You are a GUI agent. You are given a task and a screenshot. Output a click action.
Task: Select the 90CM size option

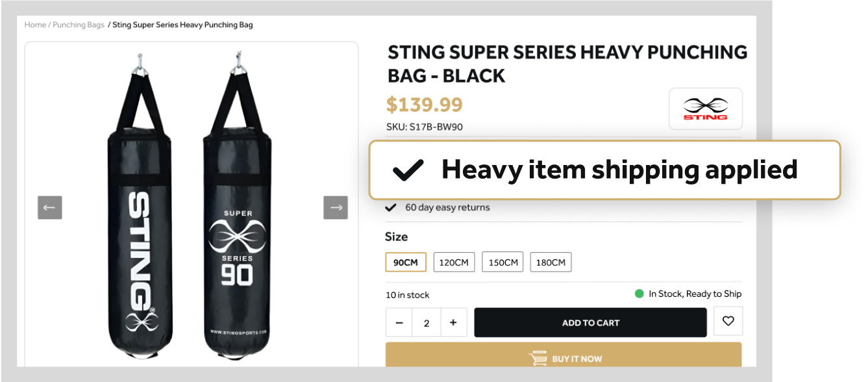406,262
